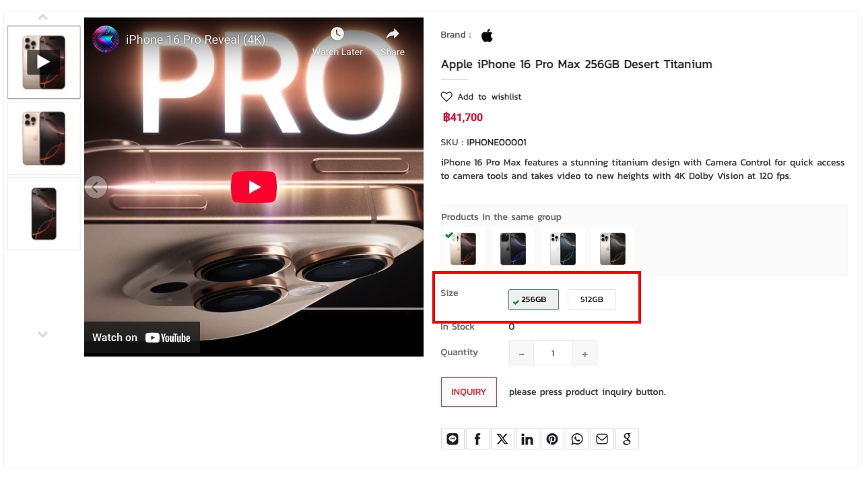
Task: Go to previous image with left arrow
Action: (96, 187)
